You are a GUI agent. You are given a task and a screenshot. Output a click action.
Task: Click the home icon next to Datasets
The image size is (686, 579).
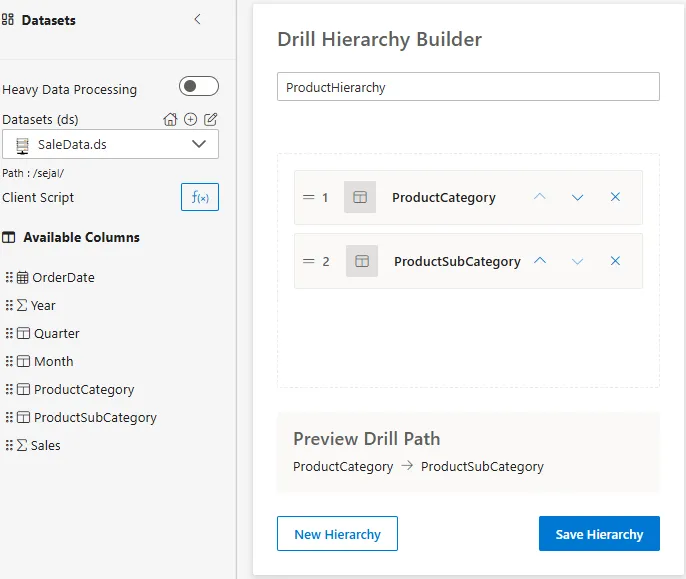(x=171, y=119)
